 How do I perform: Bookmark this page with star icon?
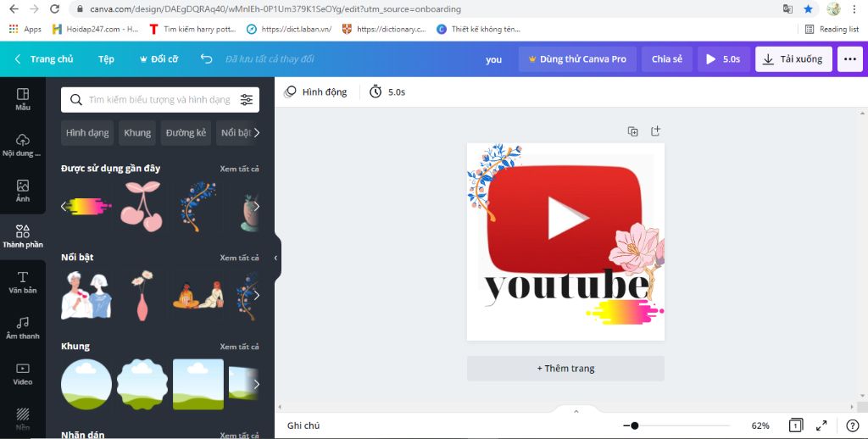[x=808, y=8]
